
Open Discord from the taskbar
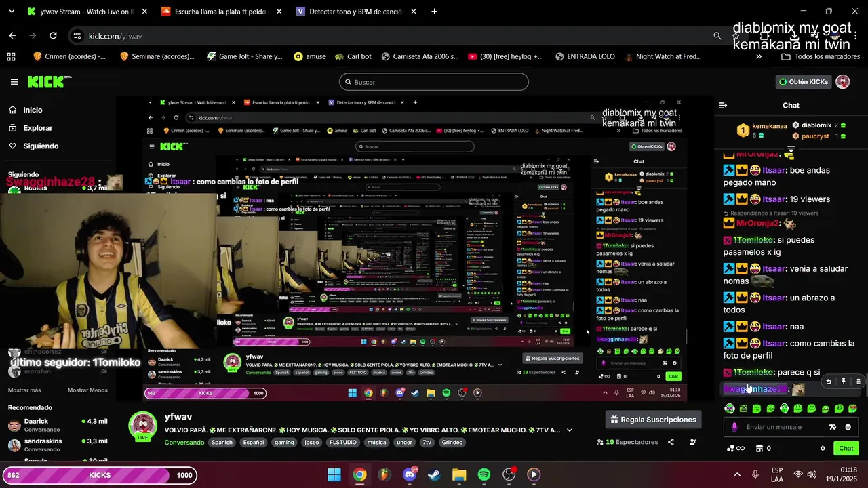pos(410,475)
